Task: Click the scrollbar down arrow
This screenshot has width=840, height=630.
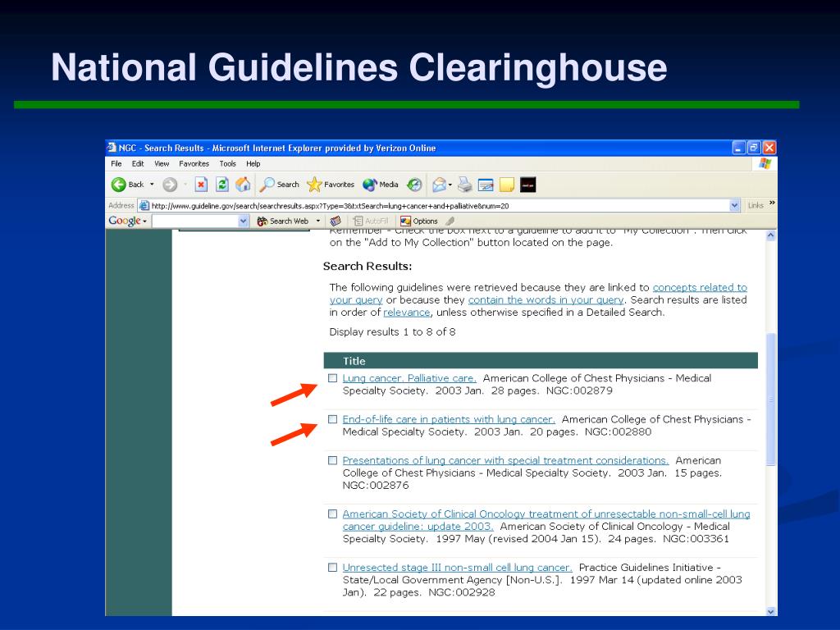Action: pos(771,611)
